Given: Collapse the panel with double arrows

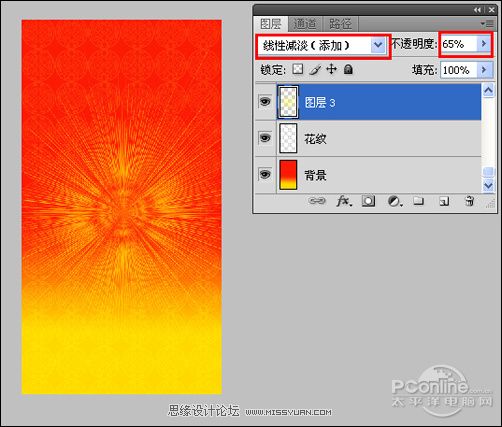Looking at the screenshot, I should click(x=477, y=10).
